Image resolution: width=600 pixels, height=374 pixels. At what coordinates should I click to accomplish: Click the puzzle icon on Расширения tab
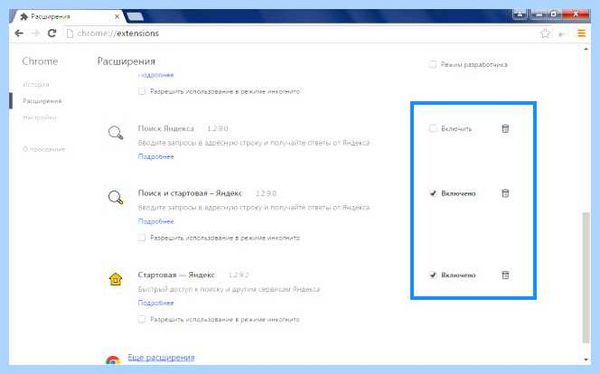coord(24,16)
